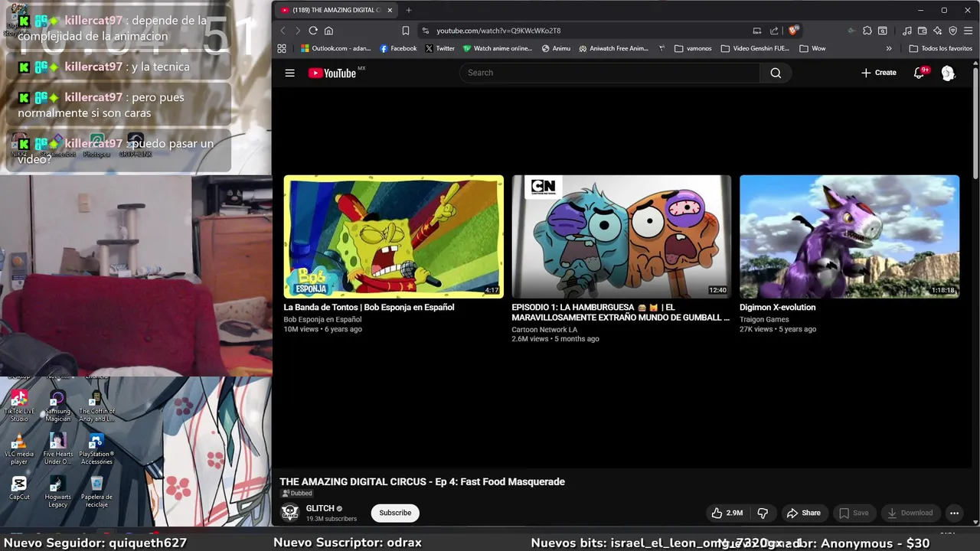Open La Banda de Tontos video title
Image resolution: width=980 pixels, height=551 pixels.
point(369,308)
